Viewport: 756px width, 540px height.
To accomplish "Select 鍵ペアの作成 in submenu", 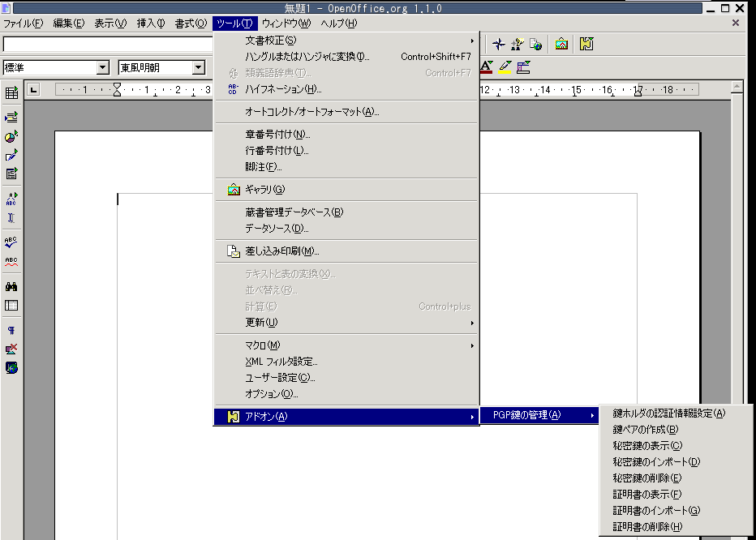I will 676,430.
